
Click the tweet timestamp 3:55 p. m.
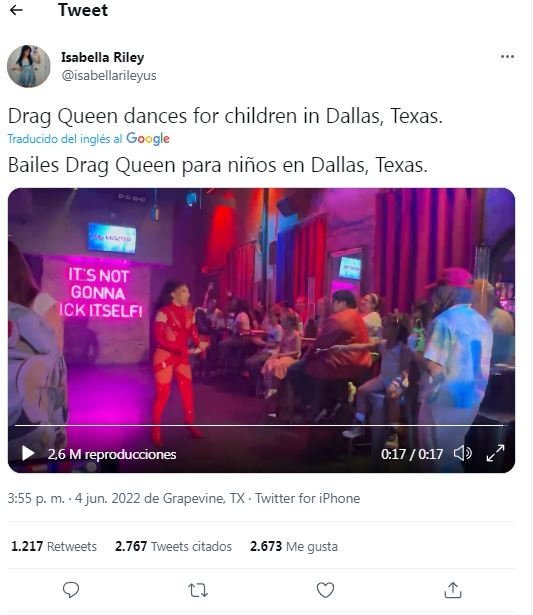36,499
